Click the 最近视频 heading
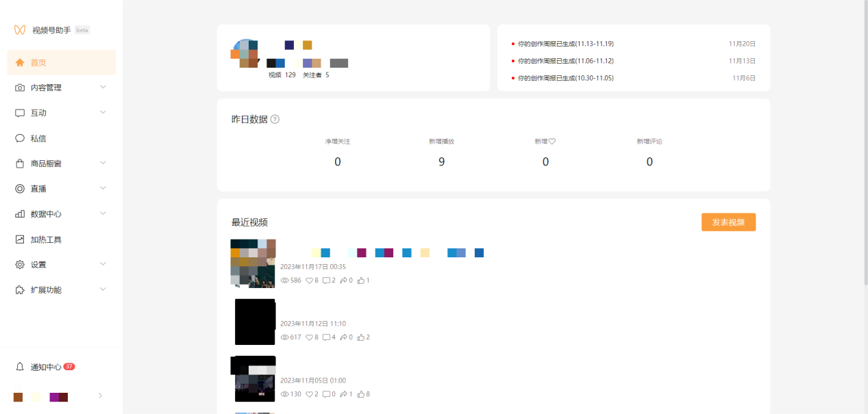 point(249,222)
